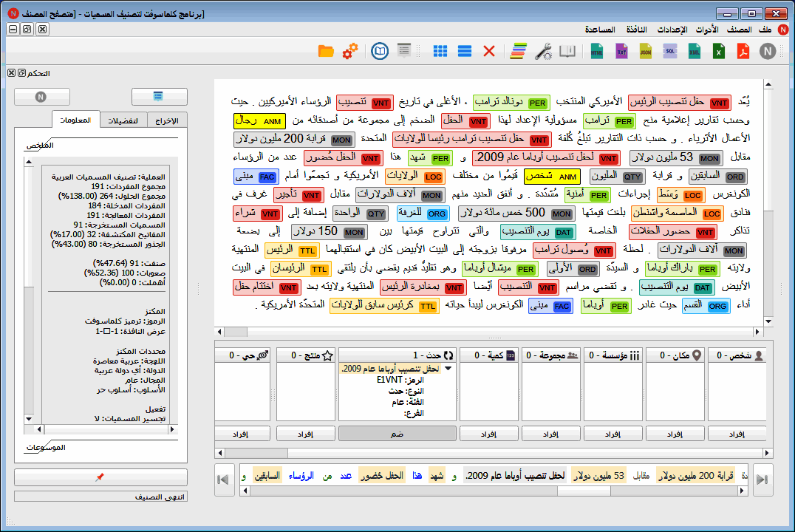Open the المساعدة menu
This screenshot has width=795, height=532.
click(x=600, y=30)
